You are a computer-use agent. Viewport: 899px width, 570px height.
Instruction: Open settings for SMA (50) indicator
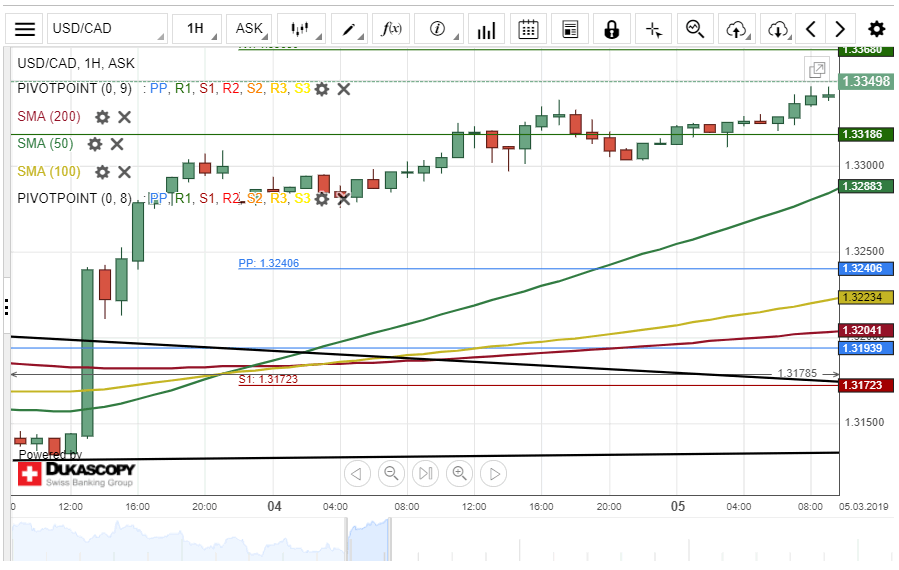(94, 144)
